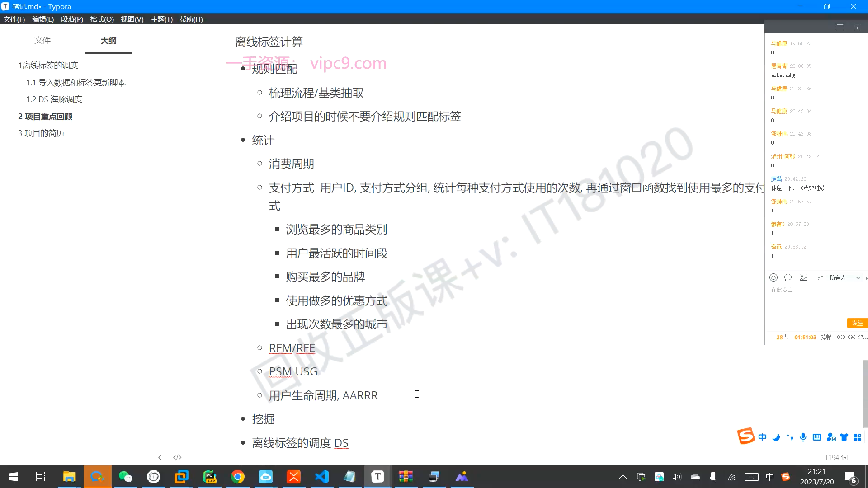The width and height of the screenshot is (868, 488).
Task: Click Sogou voice input microphone icon
Action: point(803,437)
